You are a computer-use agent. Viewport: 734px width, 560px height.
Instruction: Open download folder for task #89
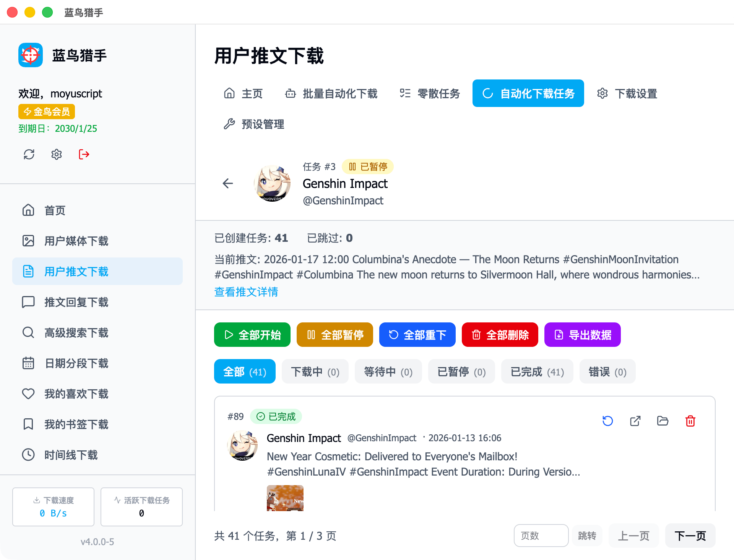(663, 421)
